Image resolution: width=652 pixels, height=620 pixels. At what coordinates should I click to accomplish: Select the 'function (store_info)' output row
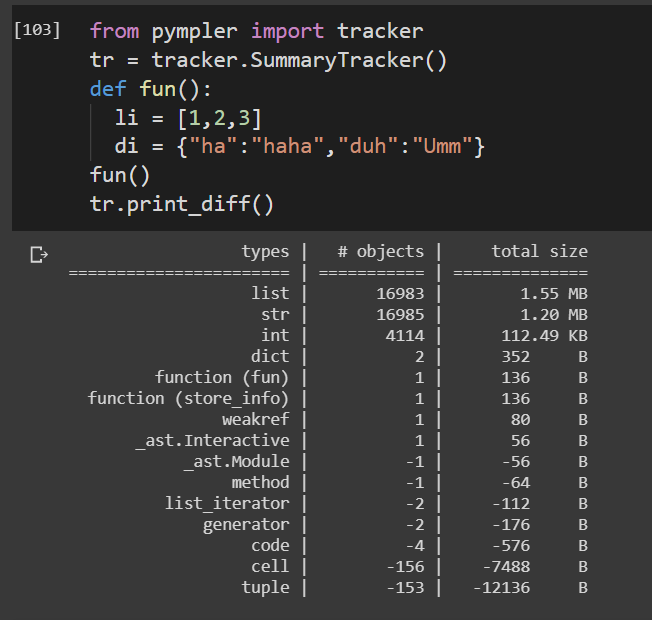189,398
